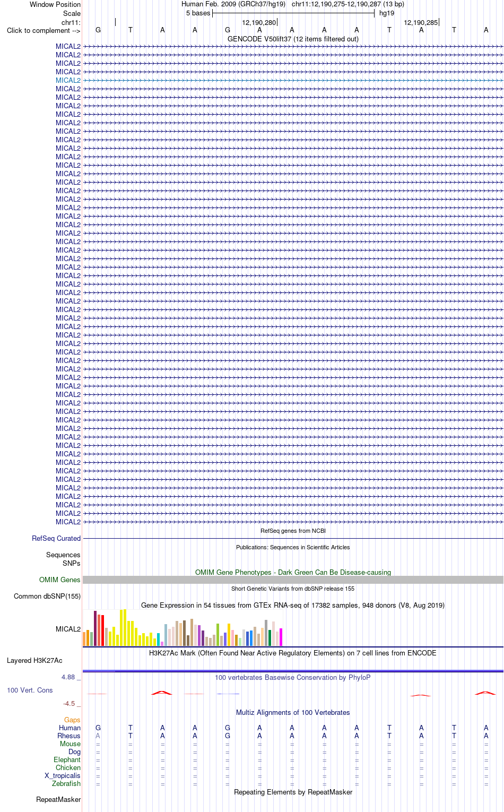
Task: Click the MICAL2 label beside the GTEx bar chart
Action: tap(68, 629)
